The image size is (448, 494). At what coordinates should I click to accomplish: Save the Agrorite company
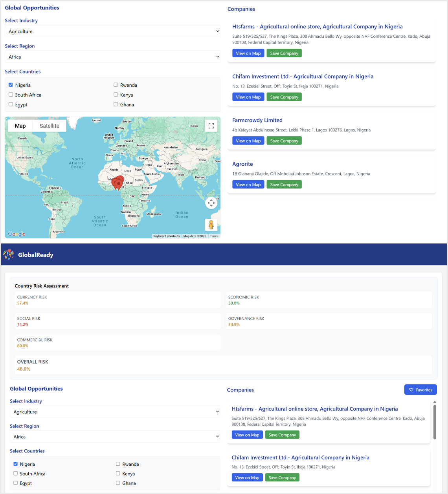point(284,185)
